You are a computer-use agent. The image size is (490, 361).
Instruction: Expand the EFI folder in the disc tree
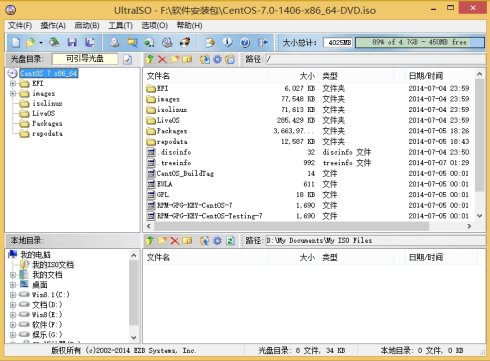13,83
